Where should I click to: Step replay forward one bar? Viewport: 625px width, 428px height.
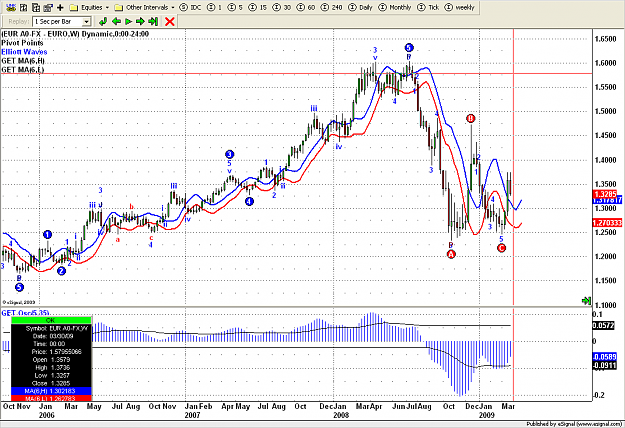click(140, 21)
